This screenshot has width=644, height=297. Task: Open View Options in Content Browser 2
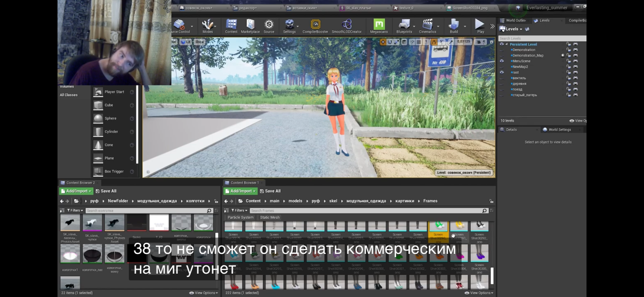[203, 293]
